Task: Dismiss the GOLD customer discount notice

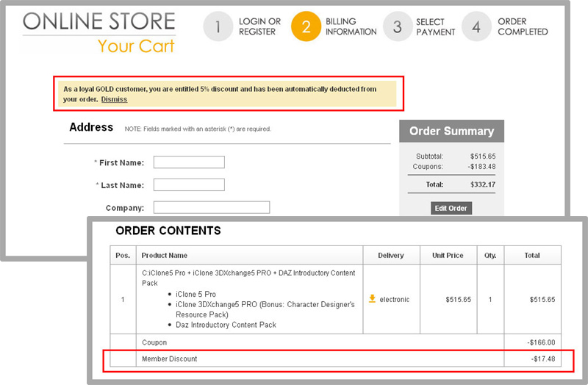Action: [114, 99]
